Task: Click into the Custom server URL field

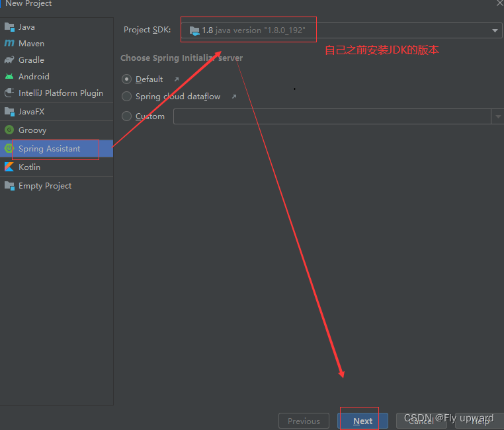Action: tap(332, 116)
